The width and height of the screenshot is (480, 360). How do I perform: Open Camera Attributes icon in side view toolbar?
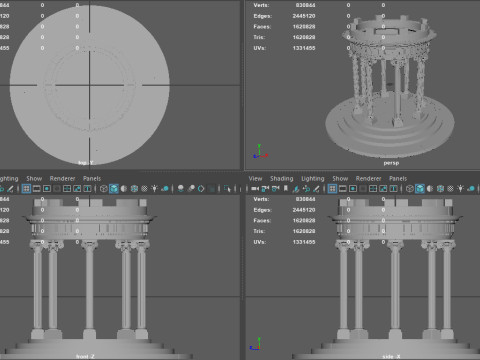[x=275, y=189]
